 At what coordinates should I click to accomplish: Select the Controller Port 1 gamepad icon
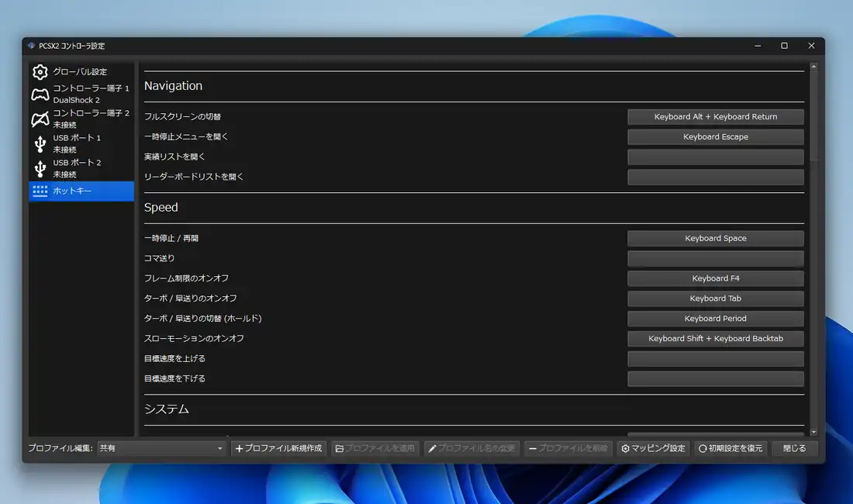pos(40,94)
